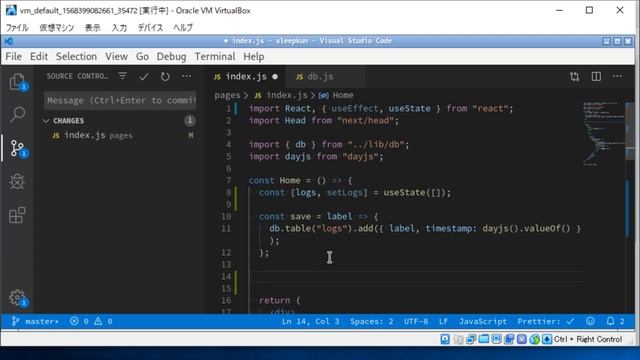Click the VirtualBox network status icon
The height and width of the screenshot is (360, 640).
(x=471, y=339)
